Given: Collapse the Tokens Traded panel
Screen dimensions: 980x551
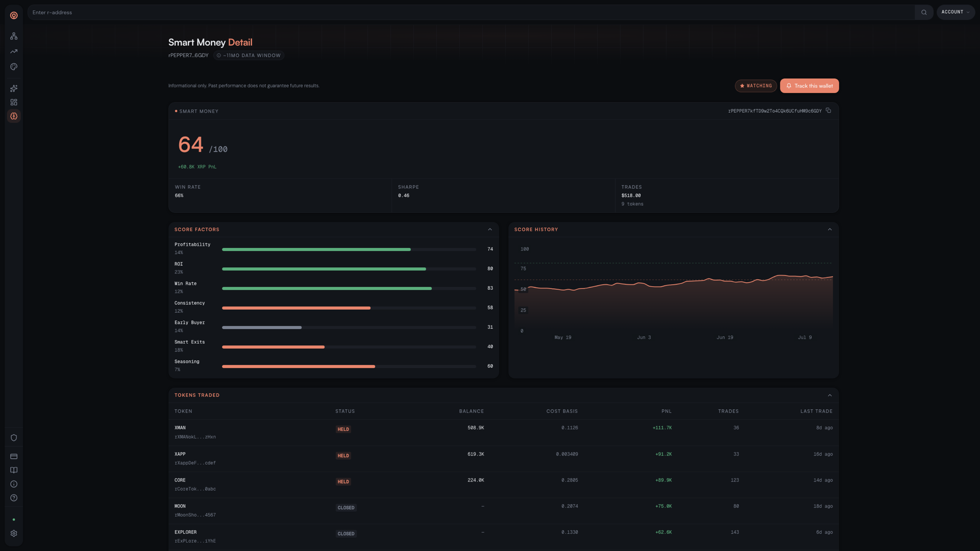Looking at the screenshot, I should 830,395.
